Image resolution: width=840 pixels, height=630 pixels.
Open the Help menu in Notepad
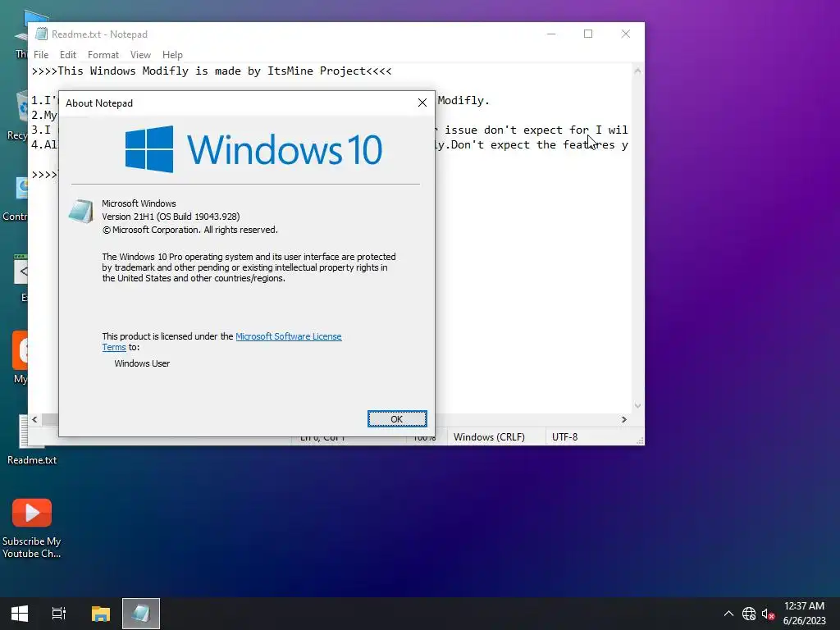(172, 55)
